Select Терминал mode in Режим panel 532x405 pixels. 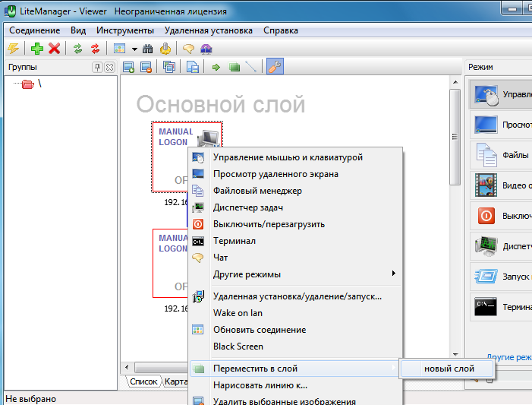pos(501,307)
